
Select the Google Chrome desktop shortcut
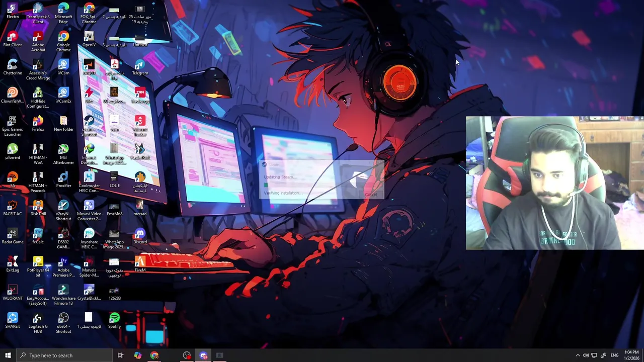pyautogui.click(x=63, y=42)
